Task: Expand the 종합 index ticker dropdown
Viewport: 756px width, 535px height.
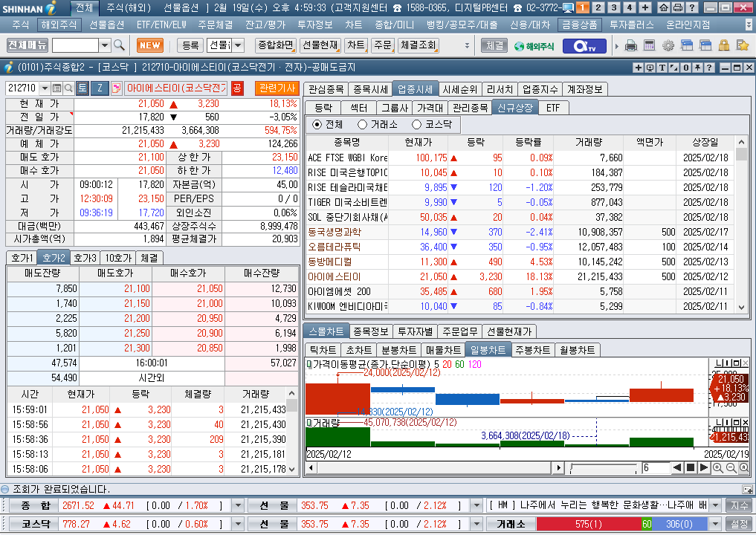Action: (238, 505)
